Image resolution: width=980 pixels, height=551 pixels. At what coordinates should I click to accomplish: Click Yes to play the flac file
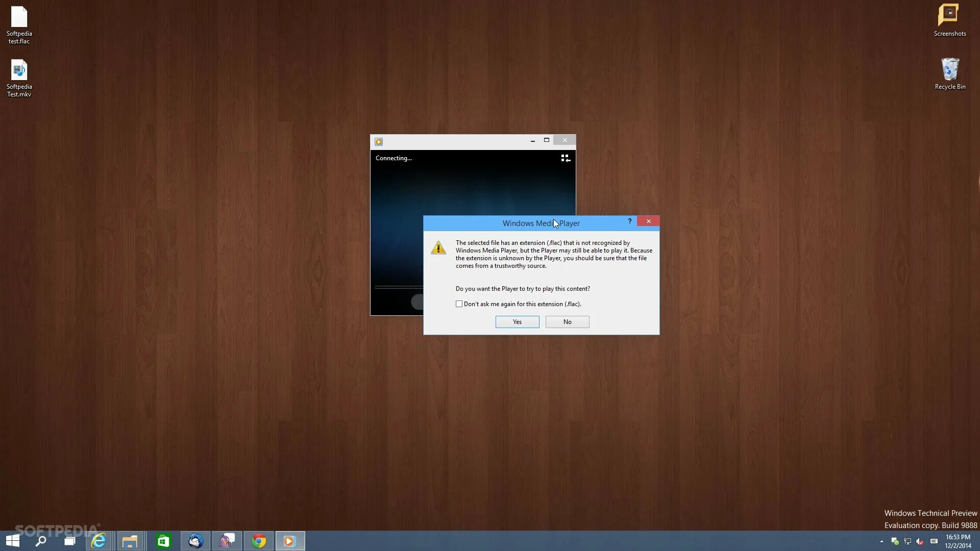tap(517, 322)
